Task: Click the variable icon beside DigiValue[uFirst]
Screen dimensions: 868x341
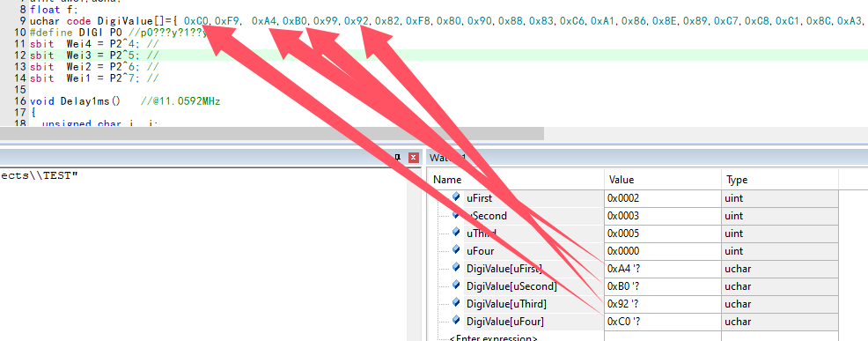Action: tap(456, 268)
